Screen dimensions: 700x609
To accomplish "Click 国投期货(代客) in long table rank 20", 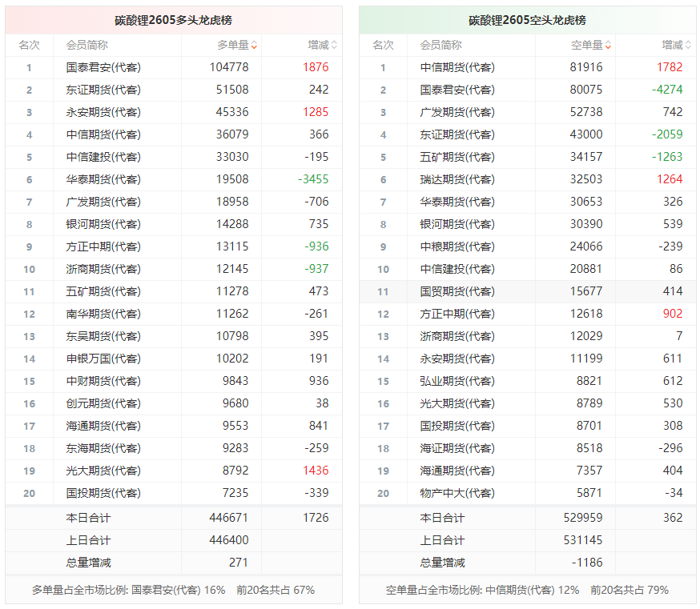I will (103, 493).
